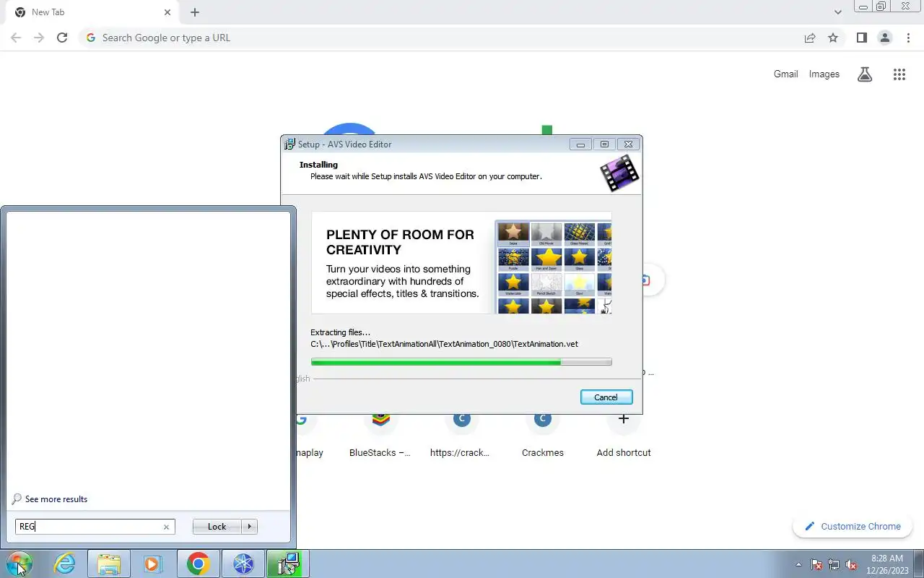Viewport: 924px width, 578px height.
Task: Minimize the AVS Setup window
Action: click(x=580, y=144)
